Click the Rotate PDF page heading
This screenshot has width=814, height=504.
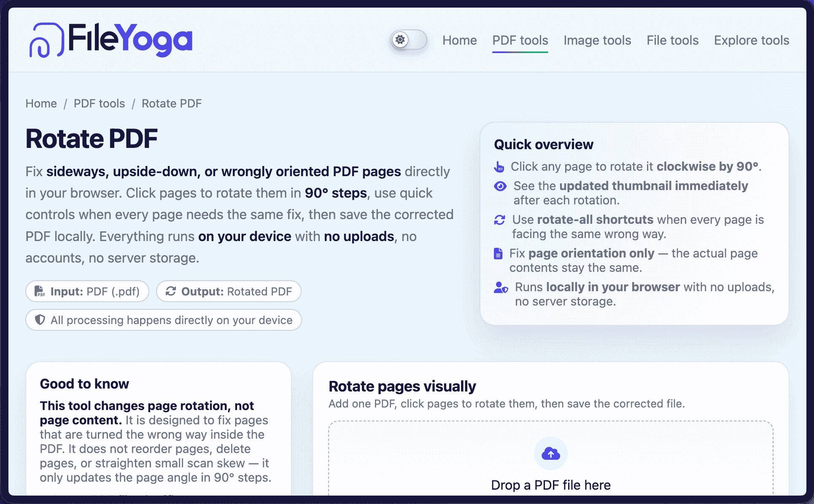[92, 139]
